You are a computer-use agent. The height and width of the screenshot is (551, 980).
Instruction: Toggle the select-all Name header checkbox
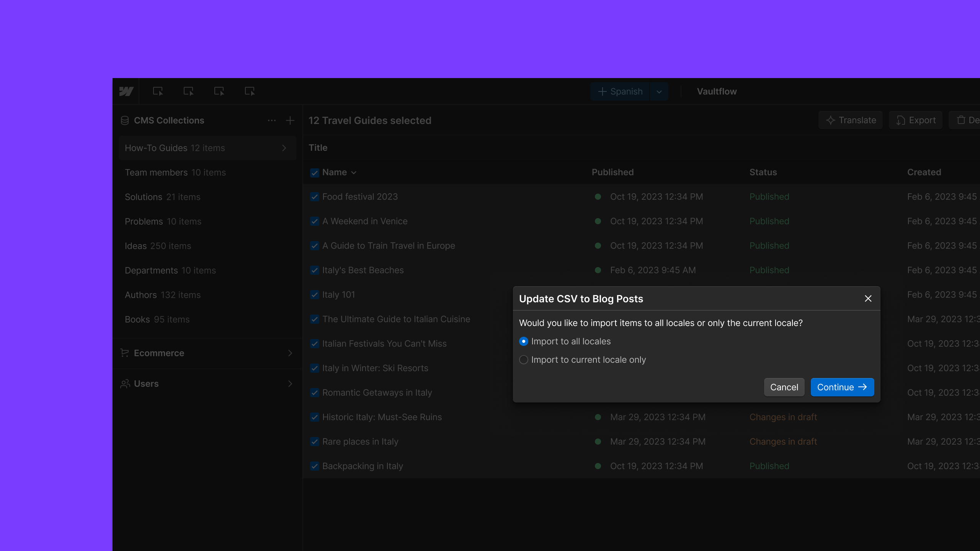point(314,173)
